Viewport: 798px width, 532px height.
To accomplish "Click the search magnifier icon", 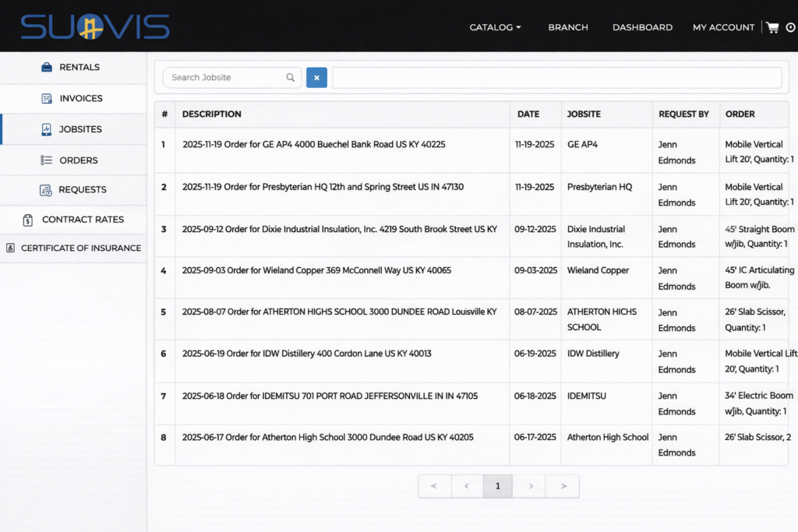I will (x=290, y=78).
